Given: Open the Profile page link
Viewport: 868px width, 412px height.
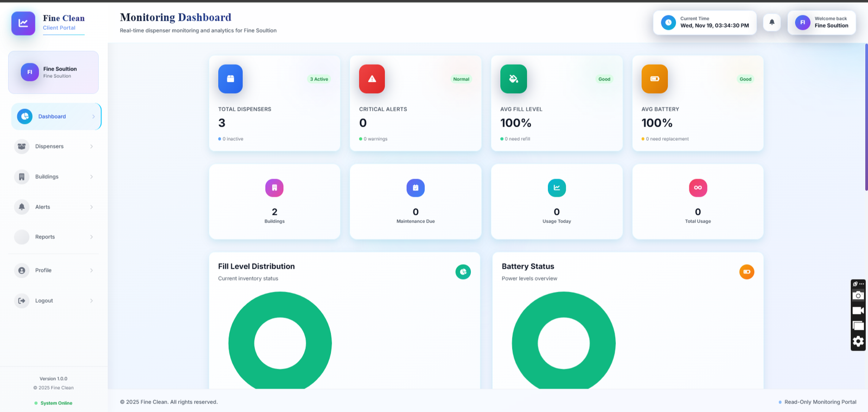Looking at the screenshot, I should click(x=54, y=271).
